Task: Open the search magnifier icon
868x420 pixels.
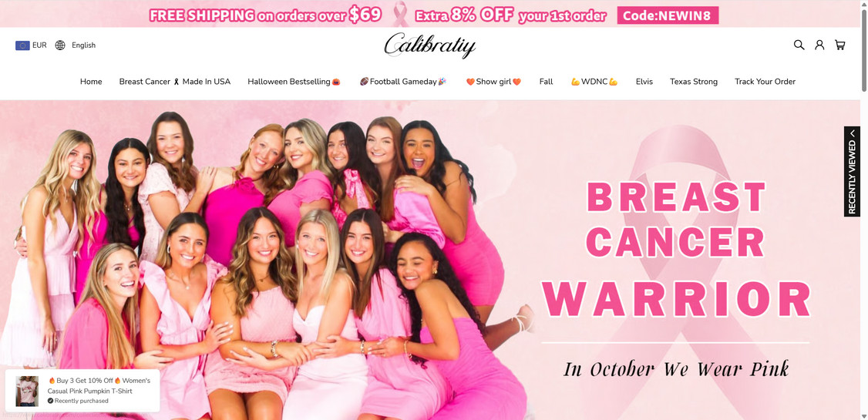Action: coord(799,45)
